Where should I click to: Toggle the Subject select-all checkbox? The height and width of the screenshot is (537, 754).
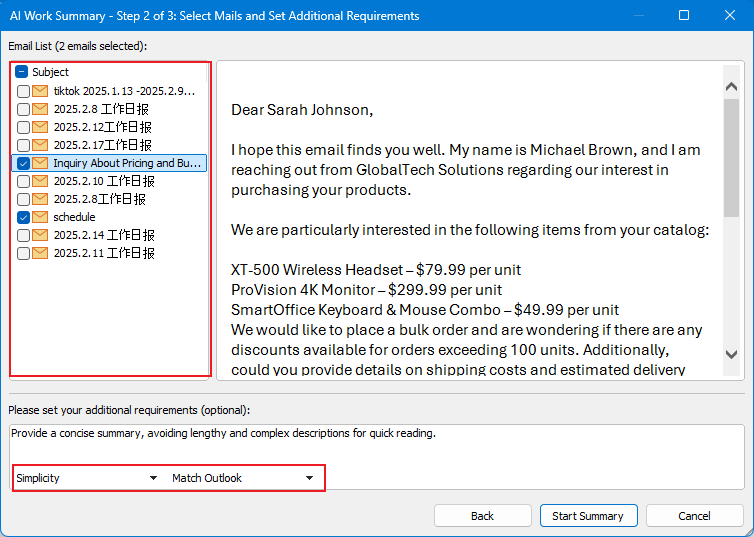(22, 72)
